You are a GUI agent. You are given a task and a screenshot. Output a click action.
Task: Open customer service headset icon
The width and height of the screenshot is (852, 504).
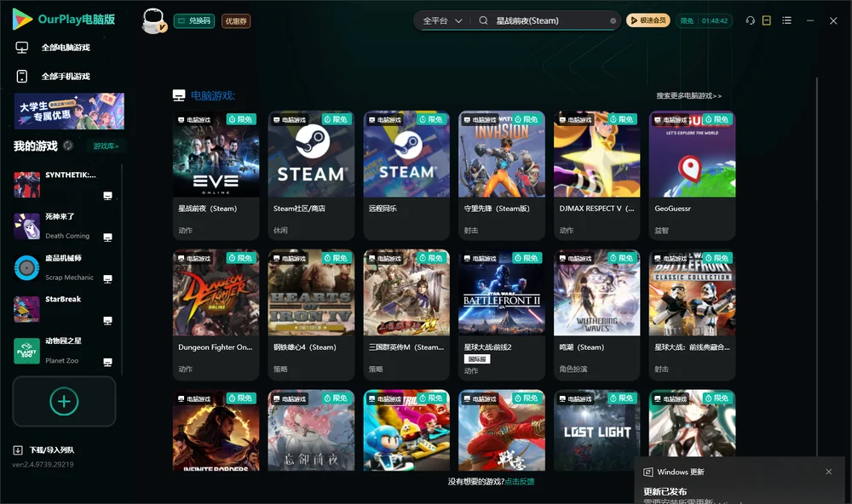tap(751, 20)
